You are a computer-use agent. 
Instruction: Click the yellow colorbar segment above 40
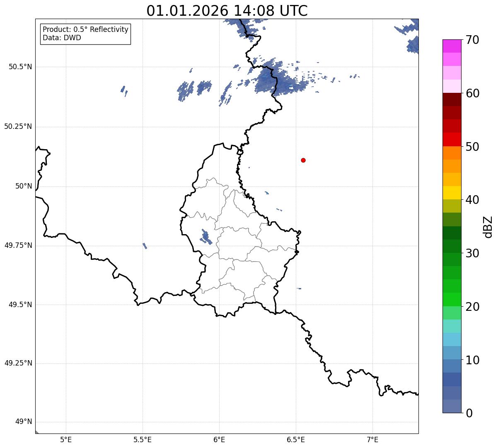tap(452, 193)
